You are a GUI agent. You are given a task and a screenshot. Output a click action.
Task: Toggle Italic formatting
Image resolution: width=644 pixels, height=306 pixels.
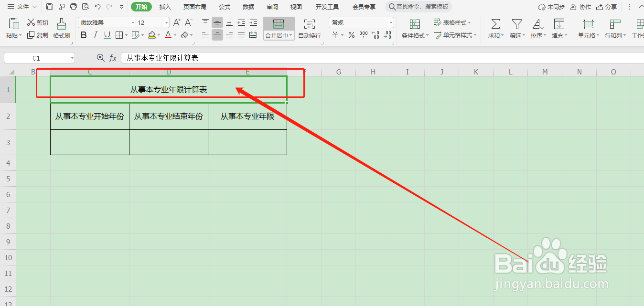[x=95, y=35]
